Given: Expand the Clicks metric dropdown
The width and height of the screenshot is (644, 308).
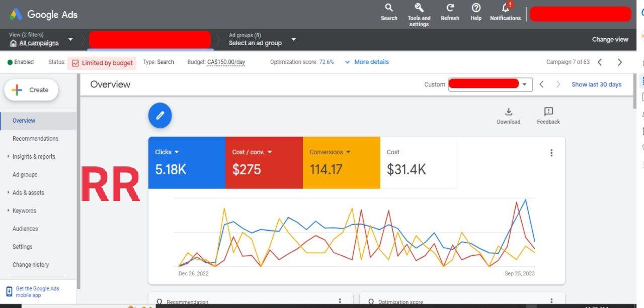Looking at the screenshot, I should 177,152.
